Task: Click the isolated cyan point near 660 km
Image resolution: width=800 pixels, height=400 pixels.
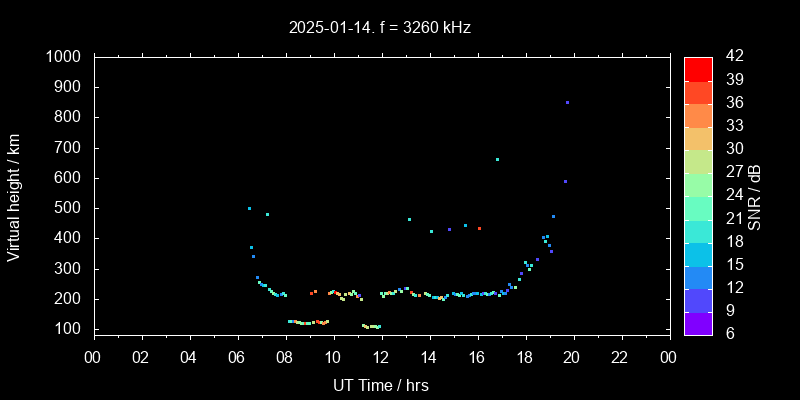Action: pyautogui.click(x=497, y=159)
